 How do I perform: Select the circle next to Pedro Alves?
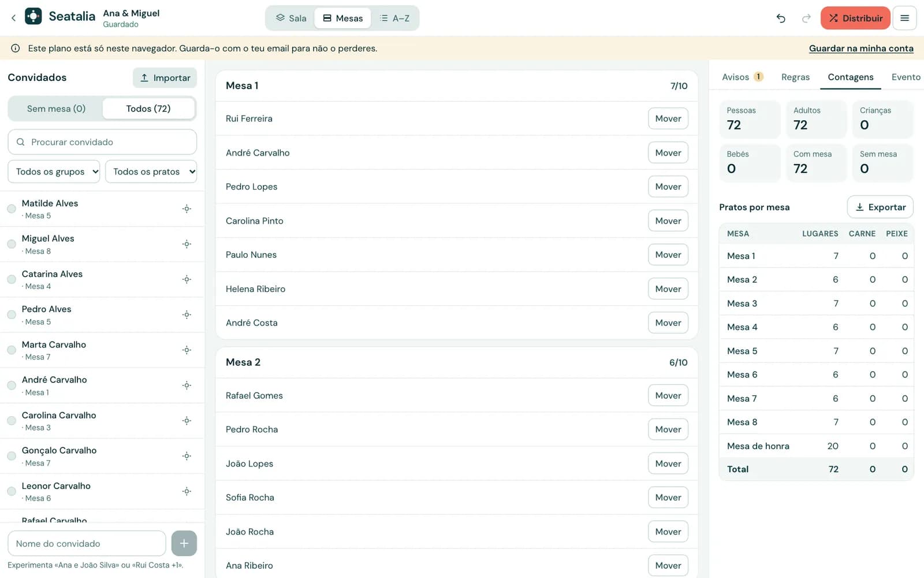click(x=12, y=314)
